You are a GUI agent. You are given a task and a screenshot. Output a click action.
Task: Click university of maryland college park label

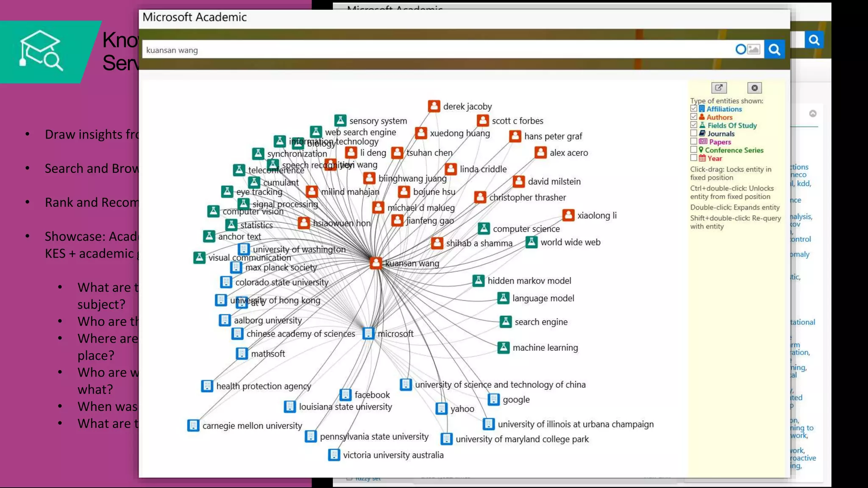pyautogui.click(x=522, y=439)
